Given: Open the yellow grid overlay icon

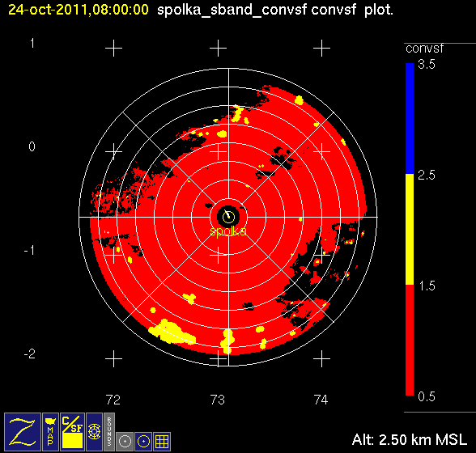Looking at the screenshot, I should coord(162,442).
